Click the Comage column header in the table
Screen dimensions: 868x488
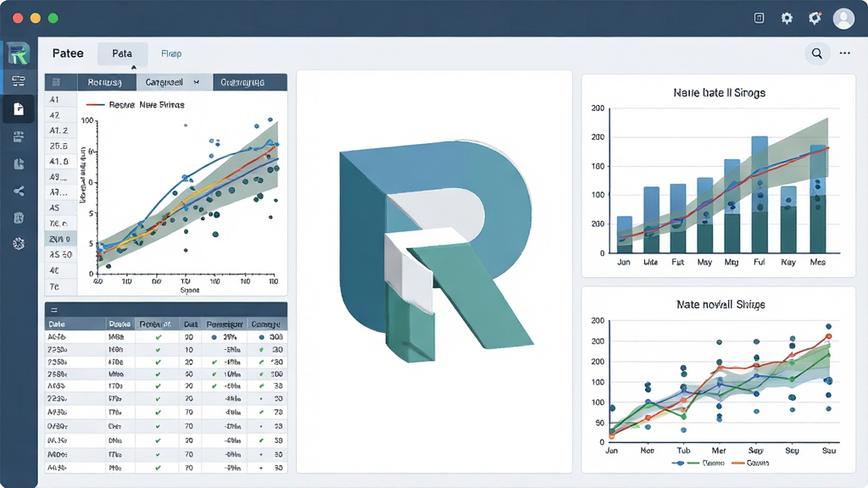point(265,324)
